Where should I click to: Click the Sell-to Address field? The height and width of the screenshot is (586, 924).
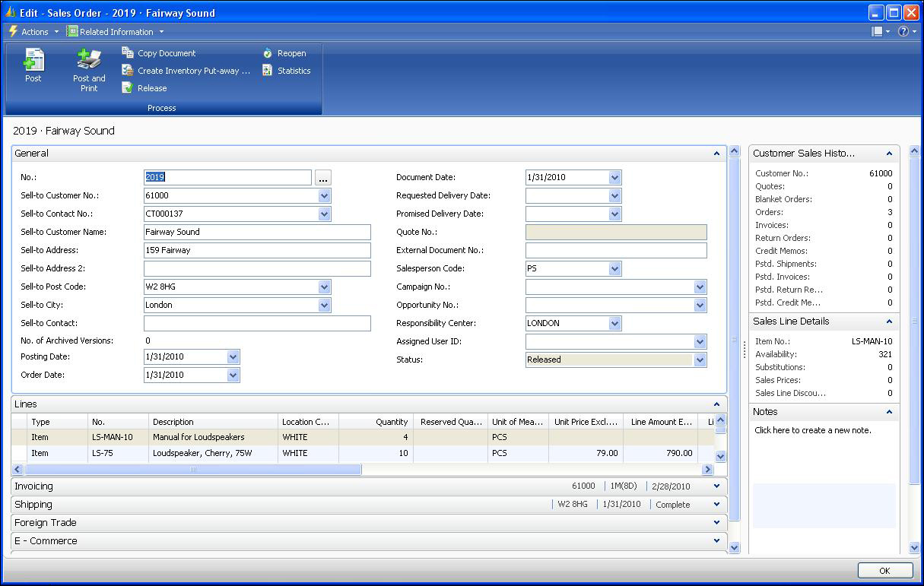pyautogui.click(x=257, y=250)
